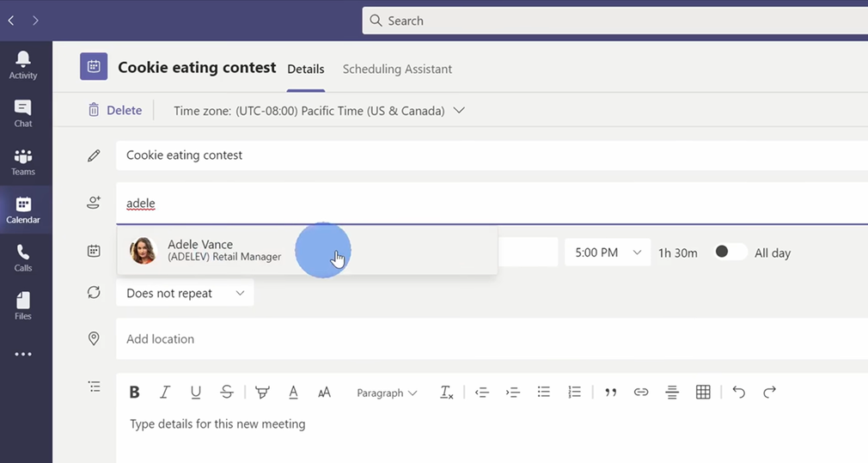The height and width of the screenshot is (463, 868).
Task: Insert a horizontal rule
Action: click(672, 393)
